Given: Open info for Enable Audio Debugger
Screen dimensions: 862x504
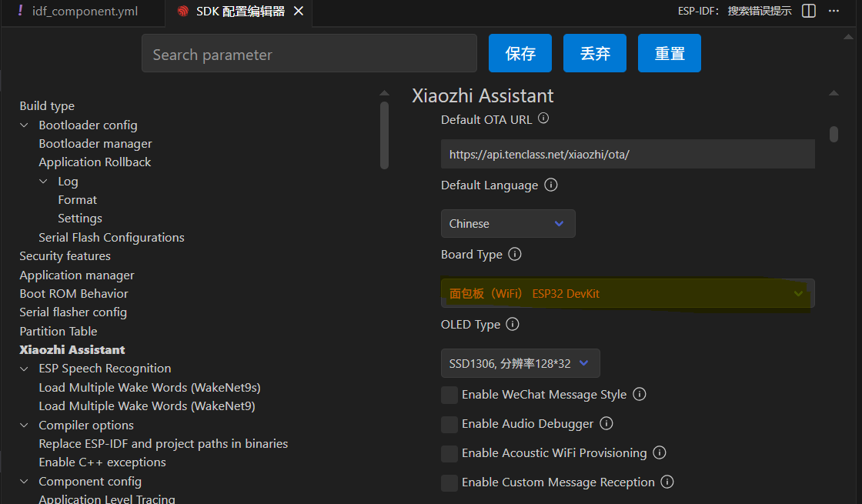Looking at the screenshot, I should (x=606, y=423).
